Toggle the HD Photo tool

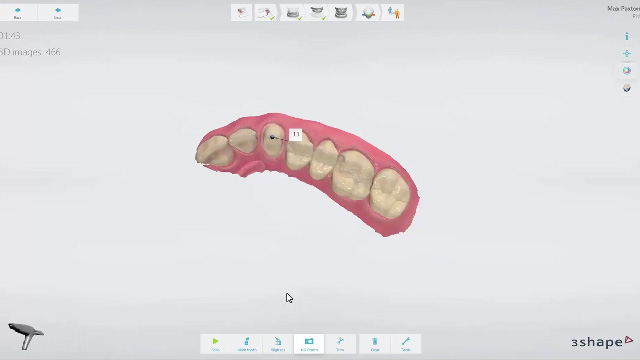coord(309,344)
